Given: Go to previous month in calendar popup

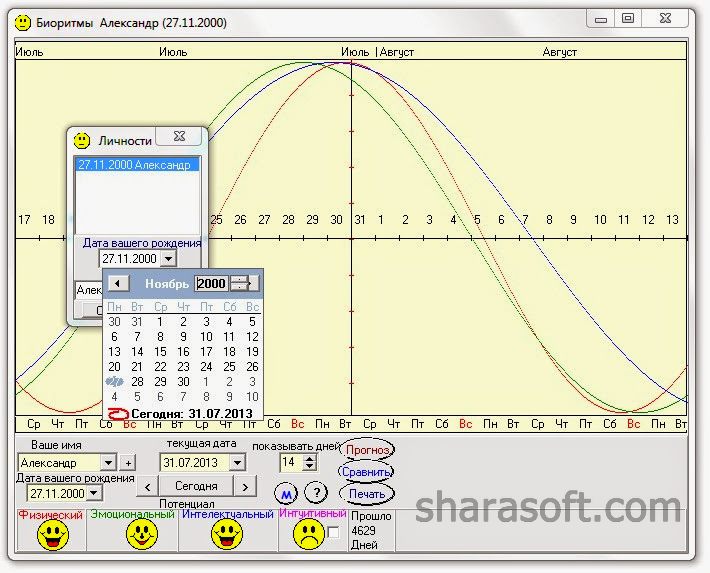Looking at the screenshot, I should 118,284.
